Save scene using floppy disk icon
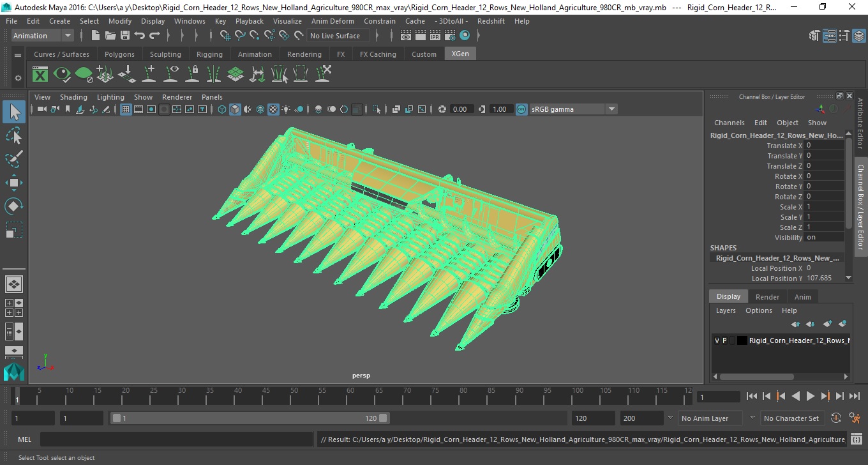868x465 pixels. point(125,36)
